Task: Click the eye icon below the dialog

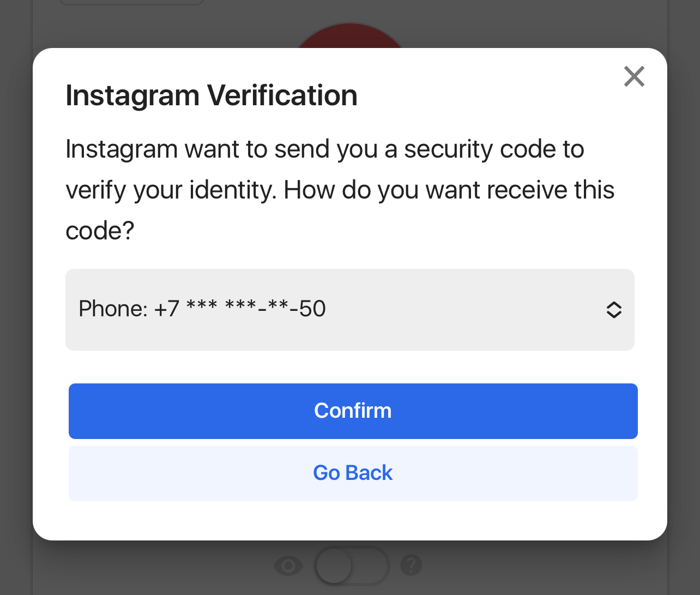Action: 288,566
